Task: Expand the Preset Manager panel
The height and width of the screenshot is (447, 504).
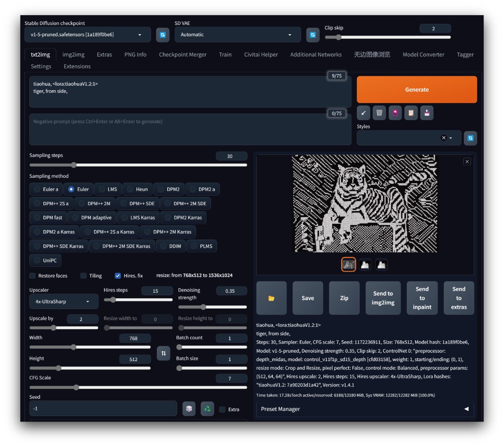Action: click(x=466, y=409)
